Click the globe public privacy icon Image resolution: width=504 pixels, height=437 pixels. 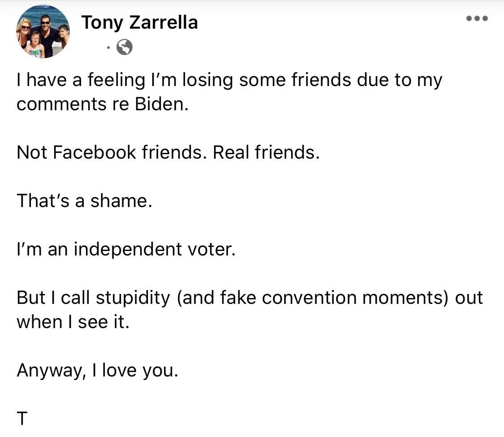coord(124,47)
